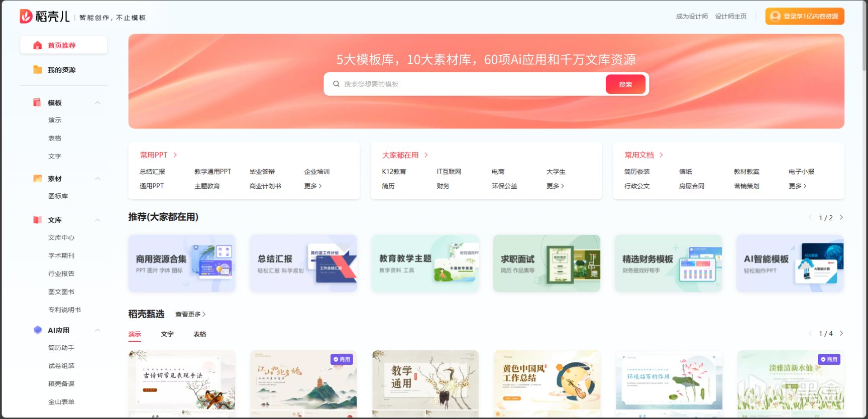Go to next page of 推荐 carousel
The image size is (868, 419).
click(841, 217)
